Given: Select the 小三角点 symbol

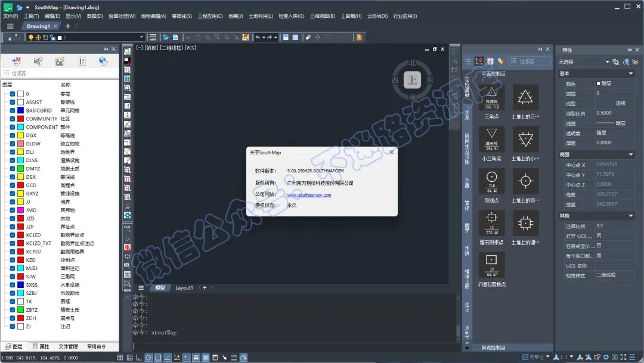Looking at the screenshot, I should tap(491, 139).
